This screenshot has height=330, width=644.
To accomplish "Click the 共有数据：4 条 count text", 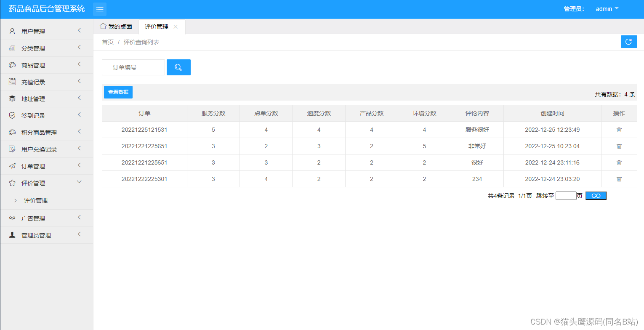I will (x=615, y=94).
